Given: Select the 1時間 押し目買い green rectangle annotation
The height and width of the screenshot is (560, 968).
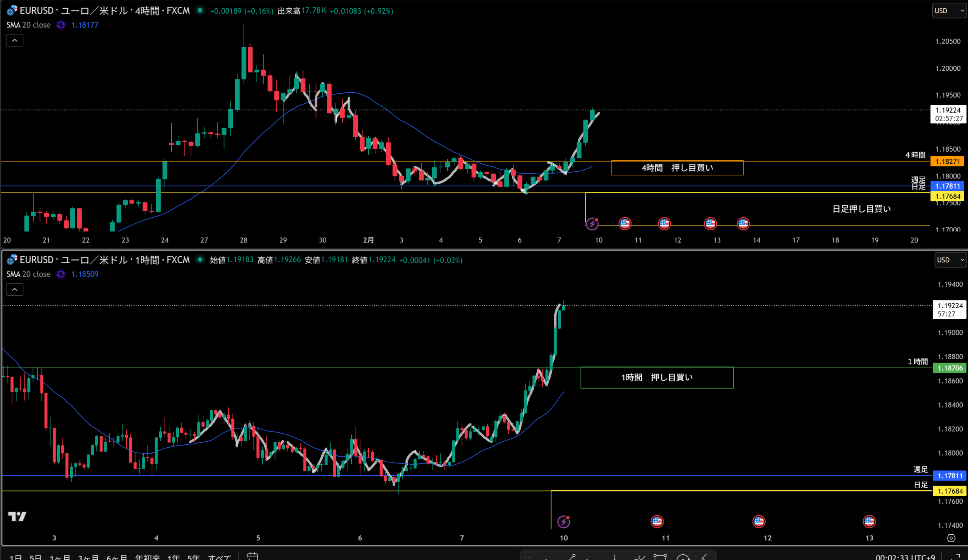Looking at the screenshot, I should coord(656,378).
